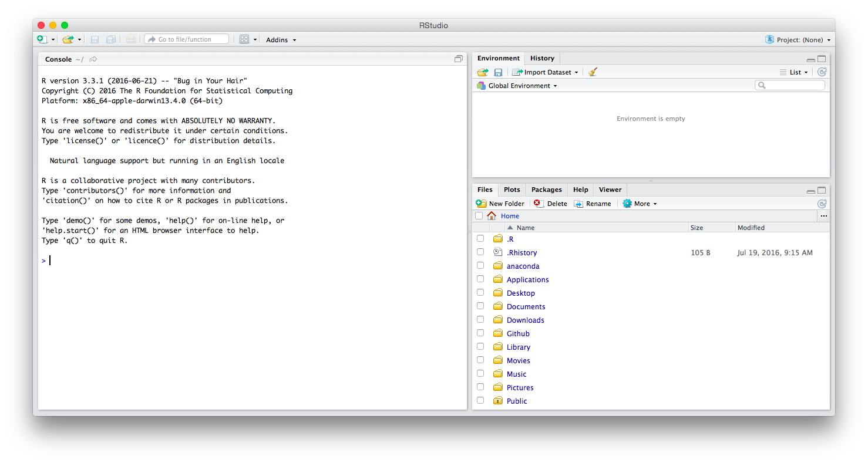Click the Home house icon in the path bar
Screen dimensions: 868x463
[x=492, y=216]
